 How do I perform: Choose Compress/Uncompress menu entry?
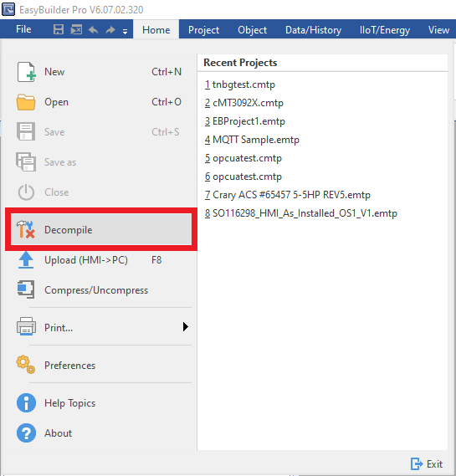tap(101, 290)
